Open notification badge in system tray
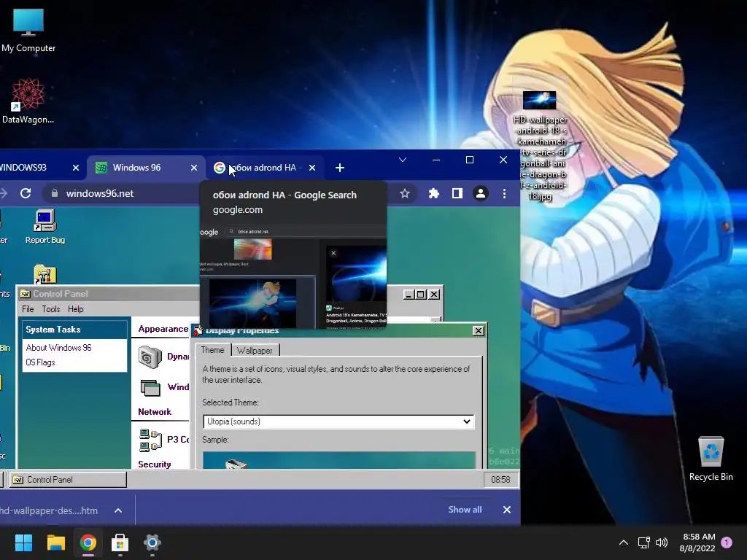 [x=727, y=542]
